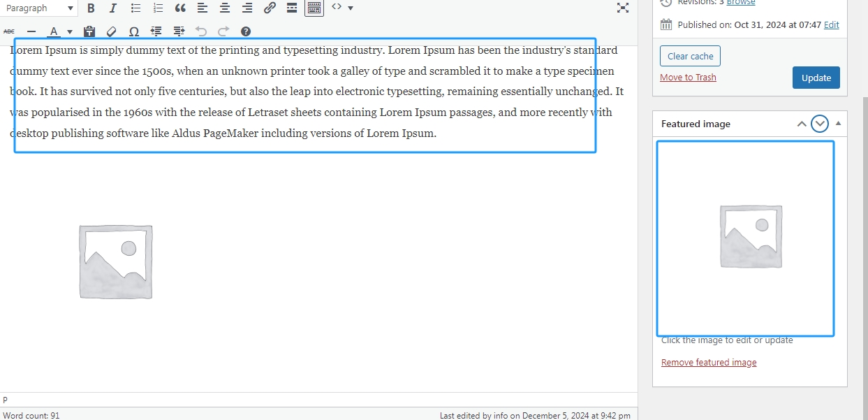Click the shortcode angle-brackets icon
The image size is (868, 420).
[x=337, y=7]
